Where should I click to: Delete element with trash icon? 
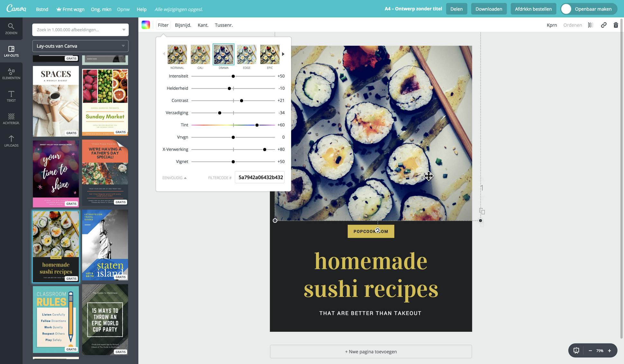[x=616, y=25]
